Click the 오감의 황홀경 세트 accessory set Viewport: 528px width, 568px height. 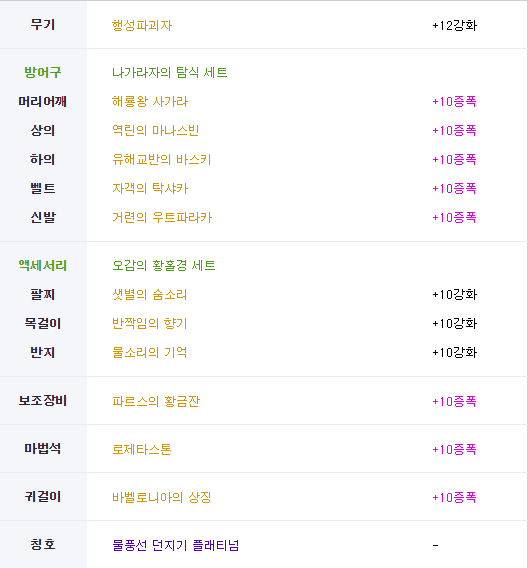point(164,266)
